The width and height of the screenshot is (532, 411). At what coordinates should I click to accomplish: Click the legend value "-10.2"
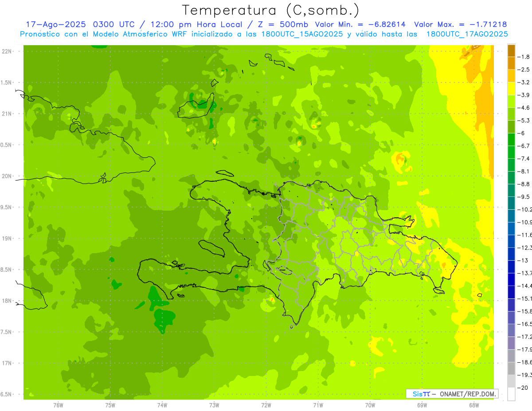click(525, 209)
